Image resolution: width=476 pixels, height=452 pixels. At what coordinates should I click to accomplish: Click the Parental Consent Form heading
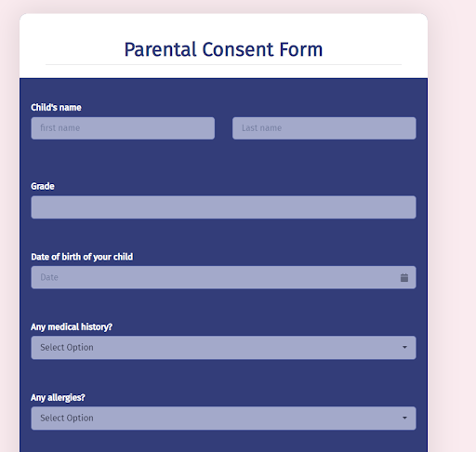pos(223,49)
